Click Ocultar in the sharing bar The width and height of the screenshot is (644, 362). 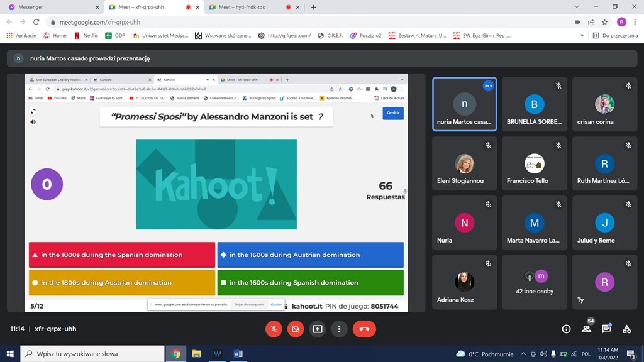point(277,305)
